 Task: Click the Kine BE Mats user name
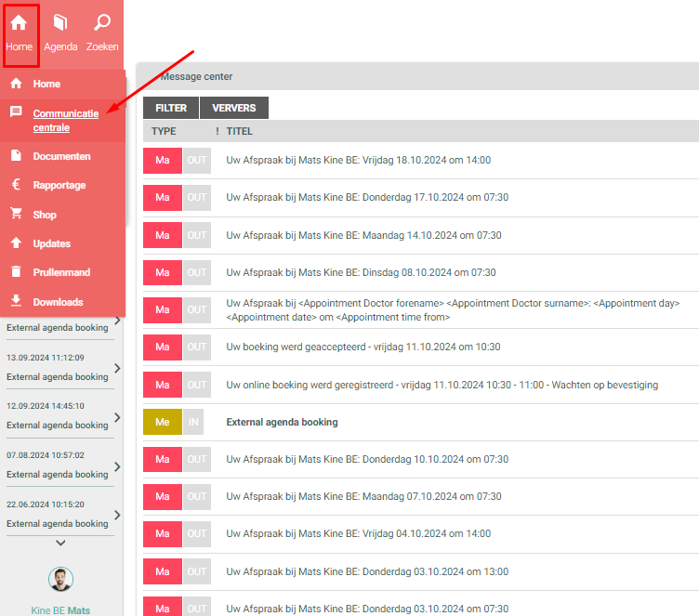tap(60, 610)
